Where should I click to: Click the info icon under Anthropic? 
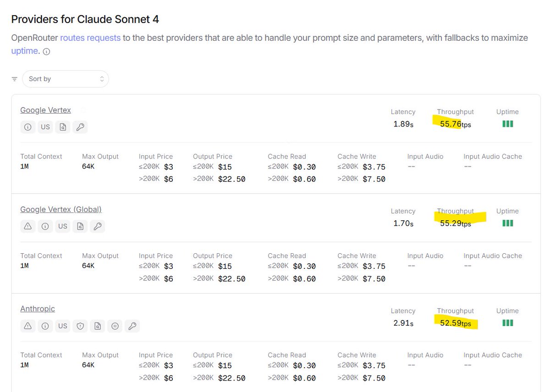click(x=45, y=326)
